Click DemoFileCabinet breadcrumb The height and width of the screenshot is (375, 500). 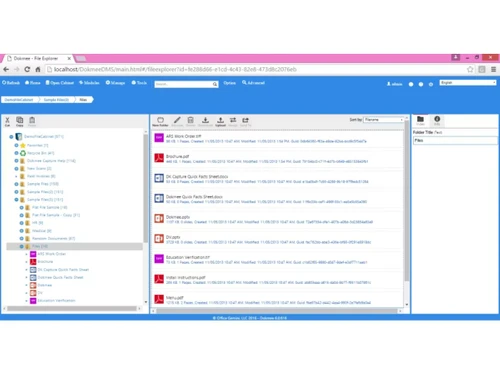click(19, 100)
